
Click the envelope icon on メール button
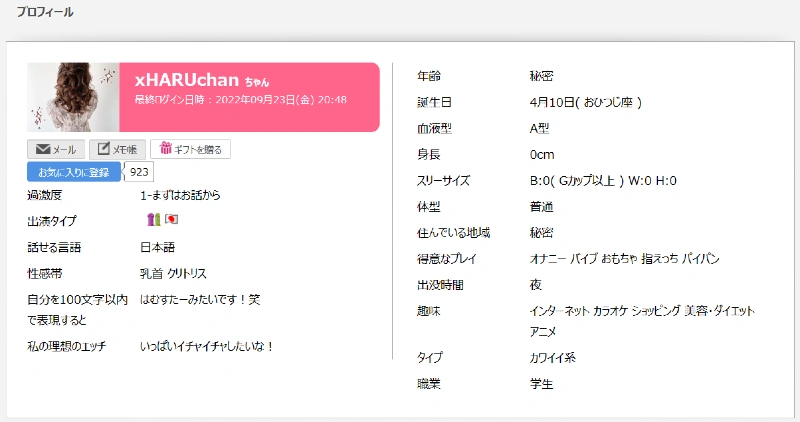click(43, 149)
